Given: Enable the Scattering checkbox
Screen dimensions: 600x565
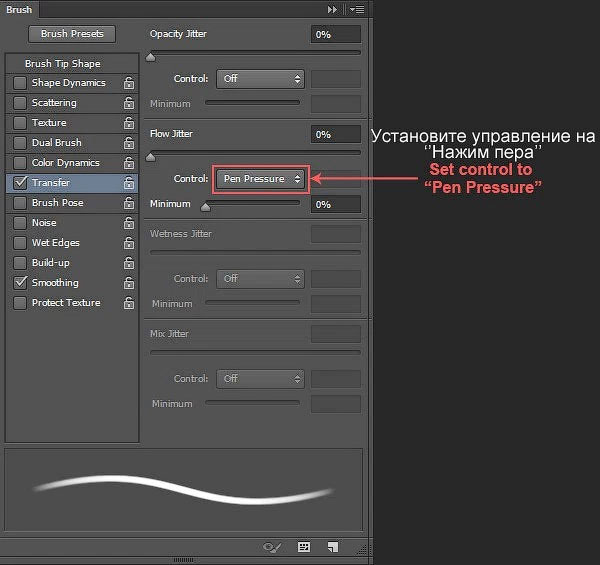Looking at the screenshot, I should [20, 103].
